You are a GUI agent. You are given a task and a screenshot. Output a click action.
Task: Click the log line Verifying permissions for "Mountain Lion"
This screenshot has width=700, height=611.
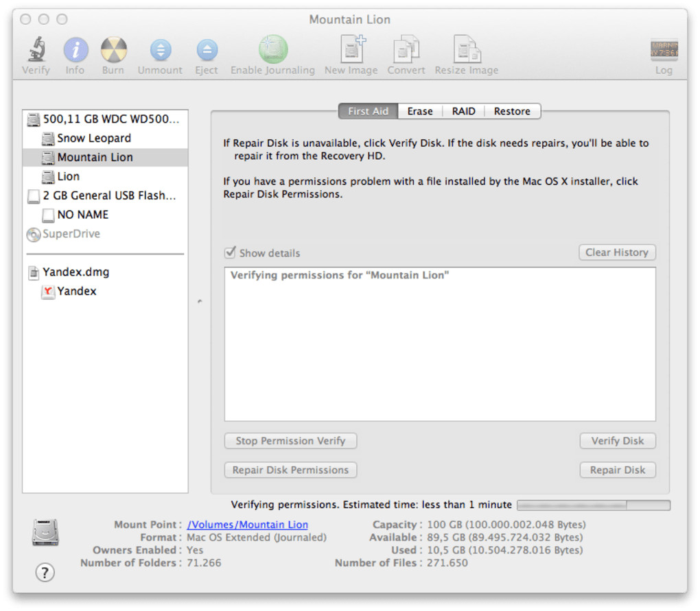pyautogui.click(x=340, y=275)
